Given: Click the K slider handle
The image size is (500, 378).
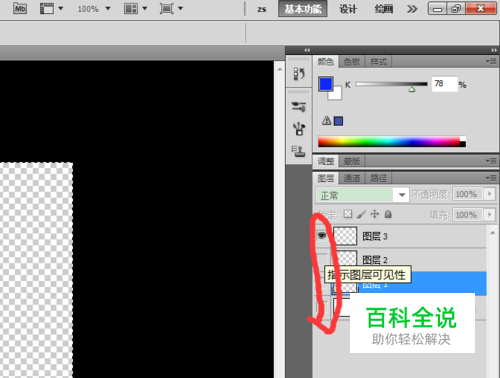Looking at the screenshot, I should click(x=412, y=89).
